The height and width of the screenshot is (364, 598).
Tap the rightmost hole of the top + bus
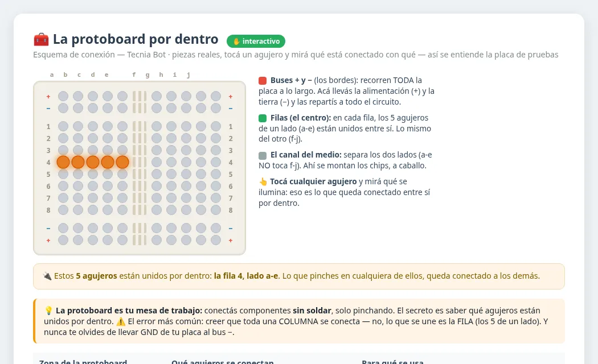point(216,96)
